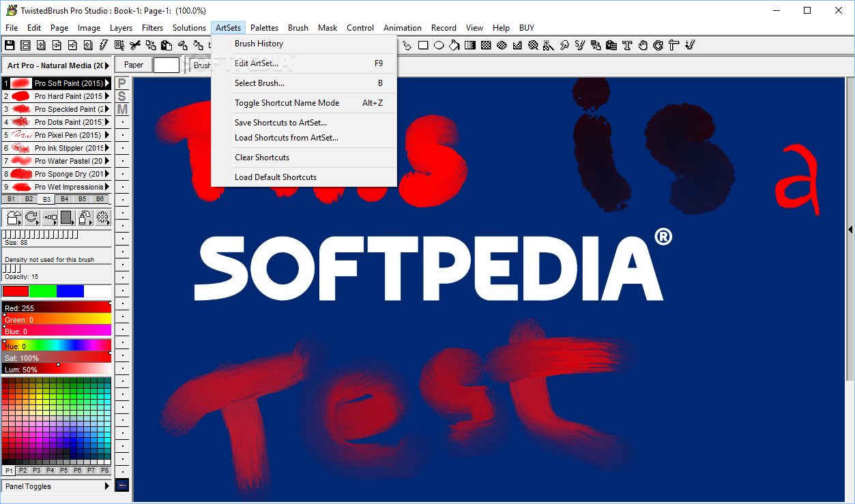Screen dimensions: 855x504
Task: Toggle the M mode button
Action: tap(122, 109)
